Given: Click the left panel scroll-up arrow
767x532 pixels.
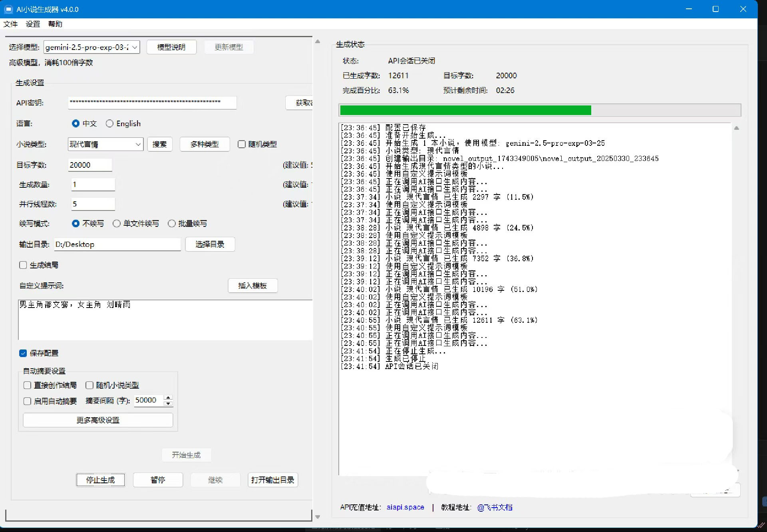Looking at the screenshot, I should point(318,42).
